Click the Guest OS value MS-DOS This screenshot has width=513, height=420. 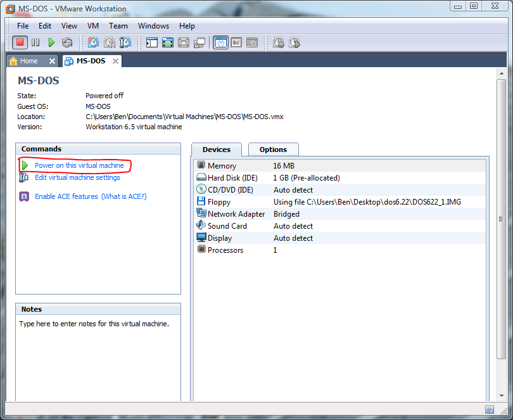pos(98,106)
